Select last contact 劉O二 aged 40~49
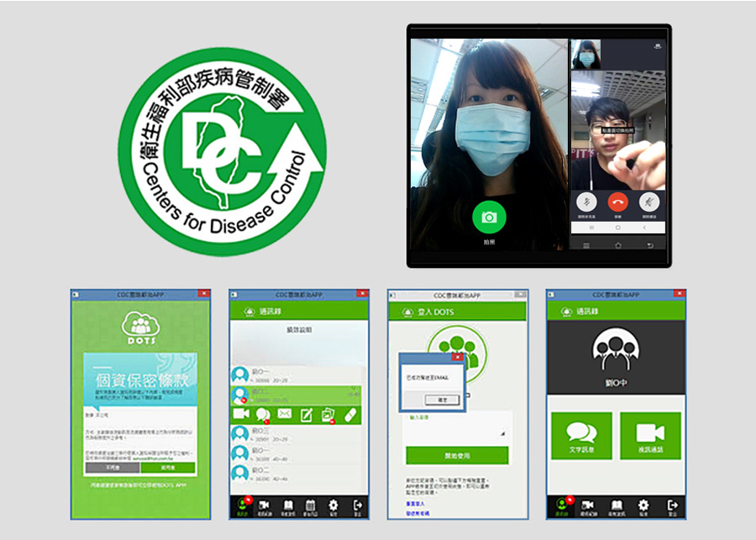756x540 pixels. click(297, 474)
